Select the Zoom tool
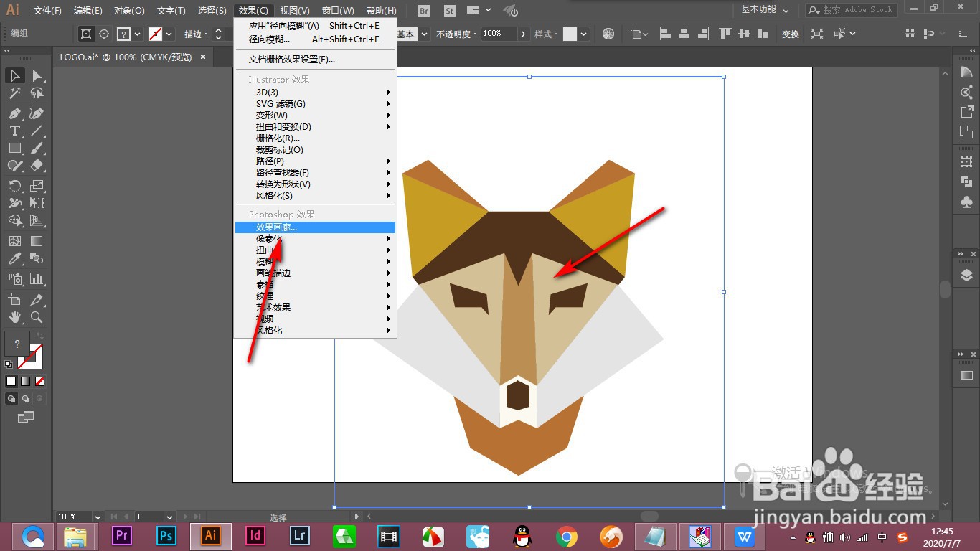 click(37, 317)
